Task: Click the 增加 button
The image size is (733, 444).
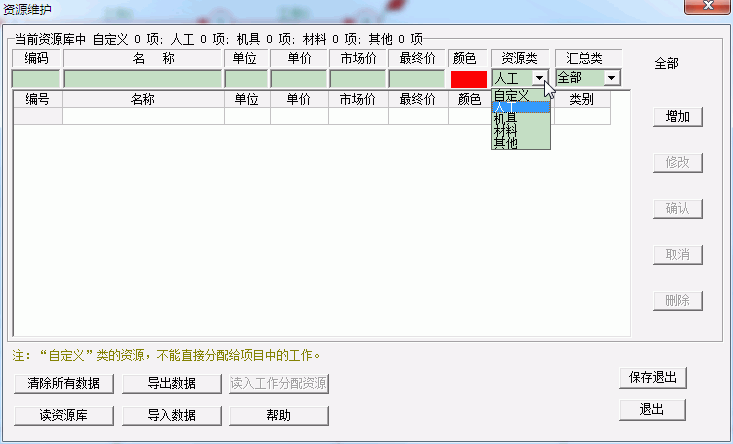Action: (677, 116)
